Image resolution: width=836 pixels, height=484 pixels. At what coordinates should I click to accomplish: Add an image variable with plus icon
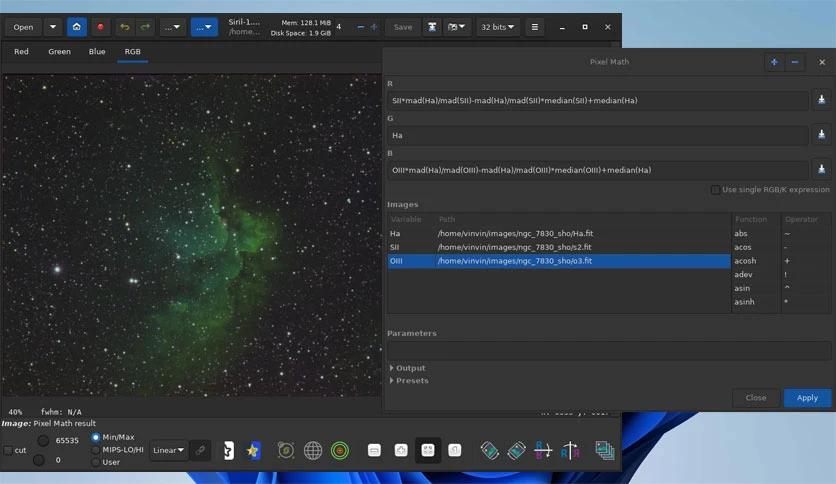pyautogui.click(x=774, y=62)
